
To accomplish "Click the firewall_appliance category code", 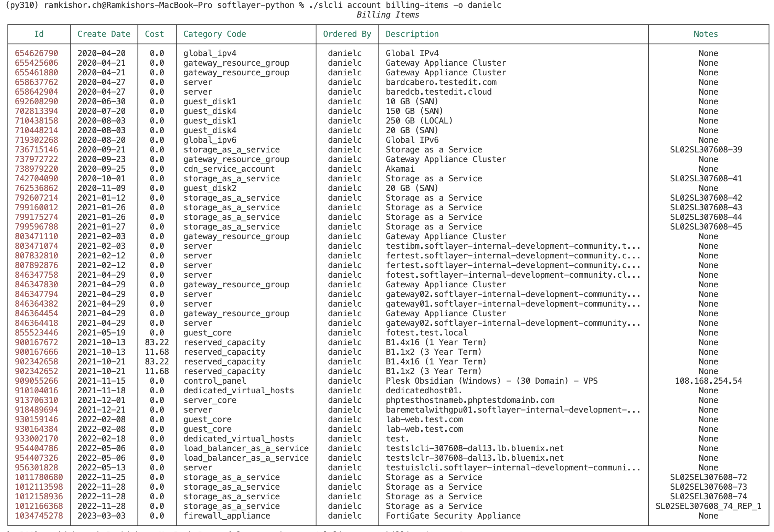I will [226, 516].
